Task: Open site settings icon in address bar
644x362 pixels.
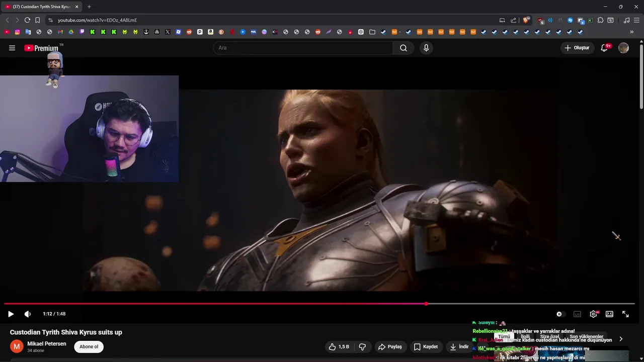Action: pyautogui.click(x=50, y=20)
